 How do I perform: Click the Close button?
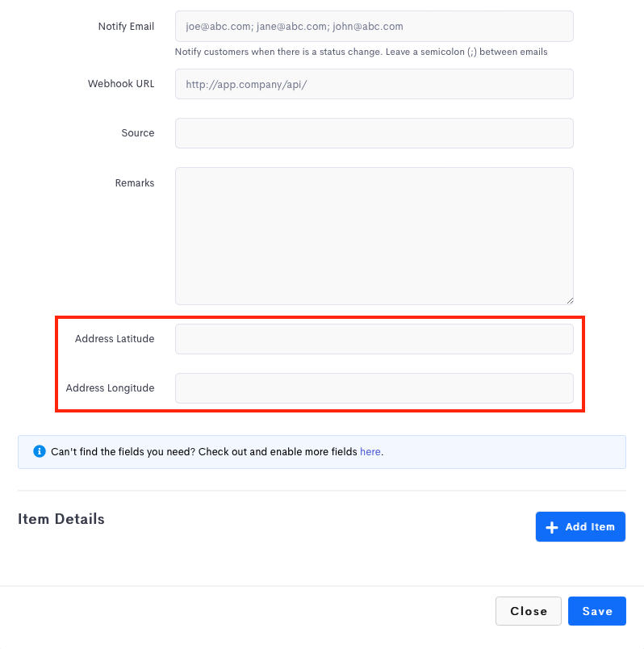tap(529, 611)
